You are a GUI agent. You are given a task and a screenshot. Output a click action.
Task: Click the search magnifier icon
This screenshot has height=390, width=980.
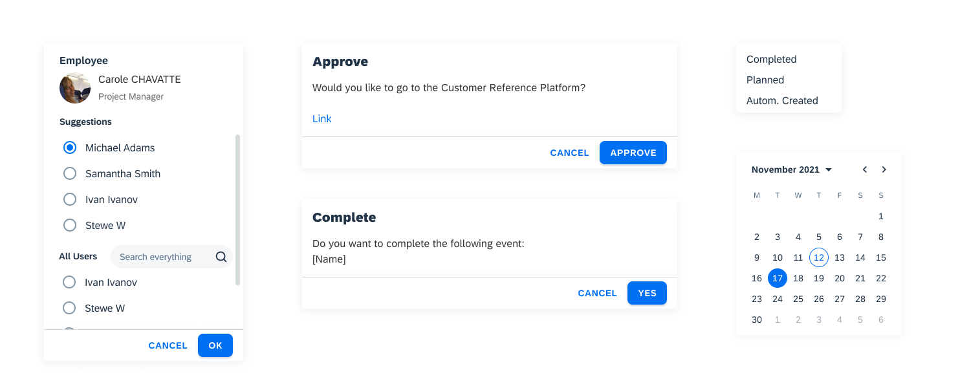point(221,257)
